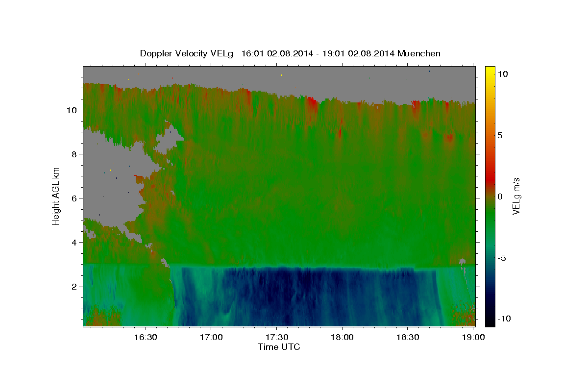Click the 18:30 time tick label
This screenshot has height=392, width=588.
coord(407,337)
